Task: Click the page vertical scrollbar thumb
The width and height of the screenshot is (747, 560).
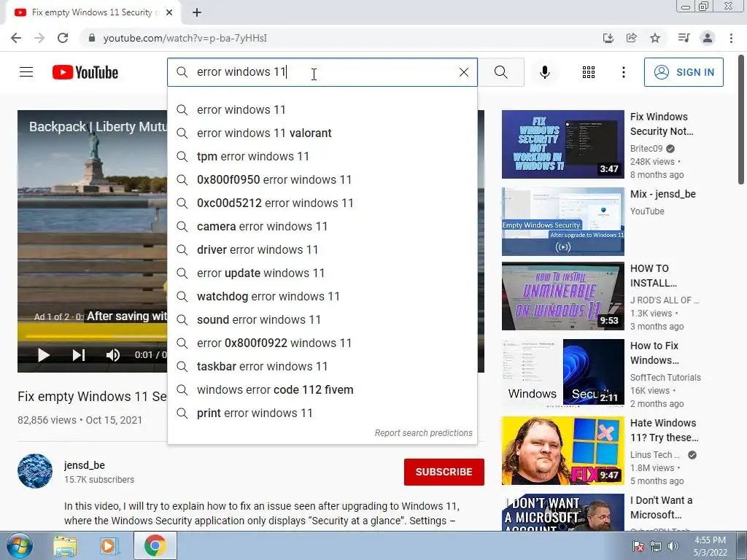Action: (x=741, y=119)
